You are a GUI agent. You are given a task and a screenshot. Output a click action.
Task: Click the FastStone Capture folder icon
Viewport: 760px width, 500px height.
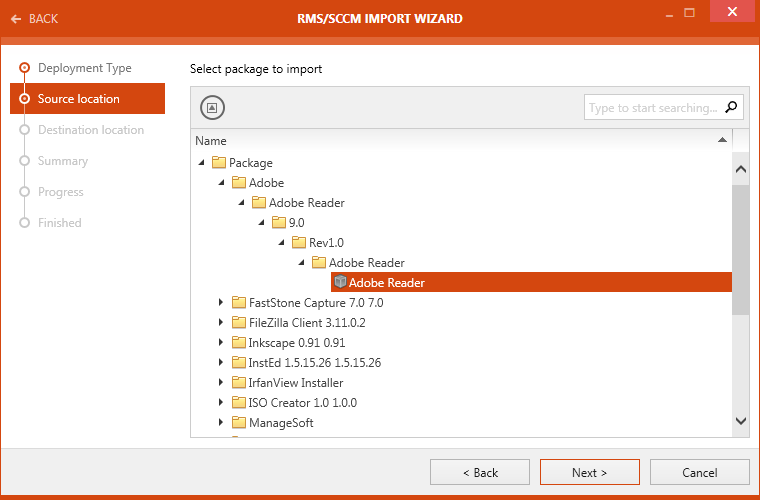coord(238,303)
